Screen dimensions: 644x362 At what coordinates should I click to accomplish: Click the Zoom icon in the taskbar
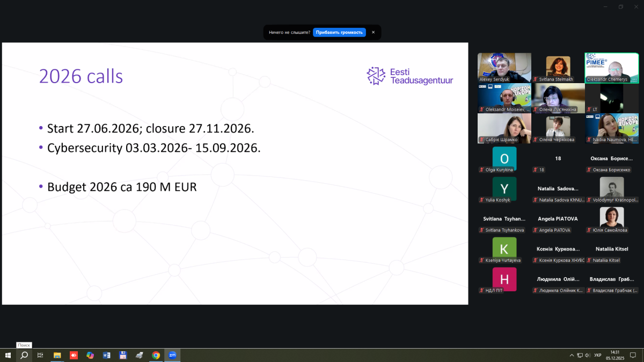pyautogui.click(x=172, y=355)
